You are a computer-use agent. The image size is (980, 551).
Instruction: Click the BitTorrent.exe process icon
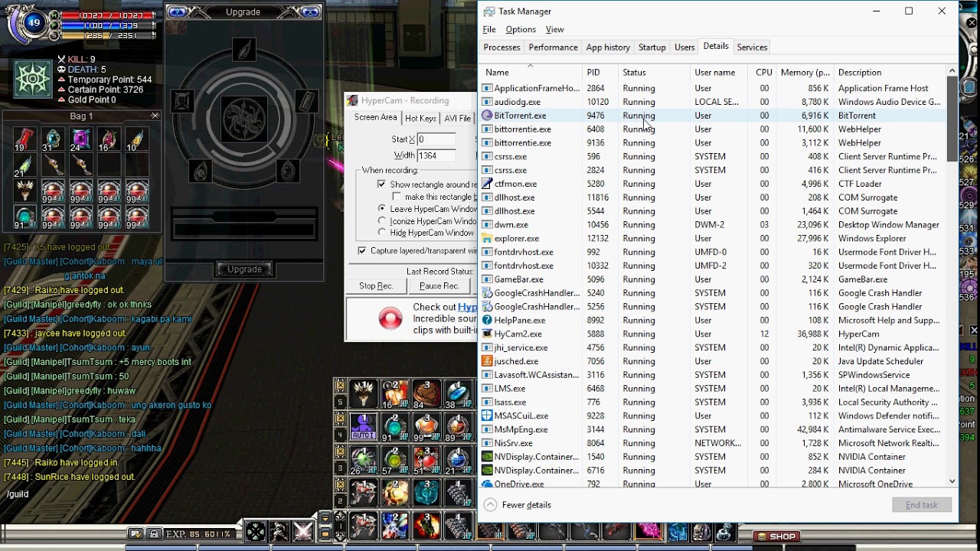487,116
